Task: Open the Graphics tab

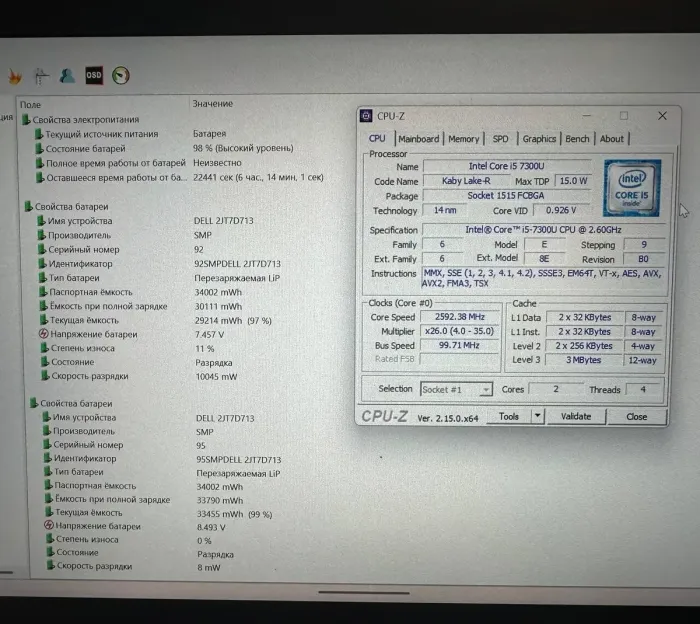Action: coord(539,139)
